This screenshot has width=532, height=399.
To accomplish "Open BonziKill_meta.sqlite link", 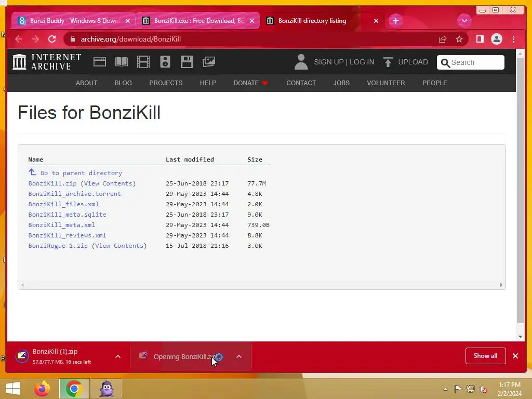I will (x=67, y=215).
